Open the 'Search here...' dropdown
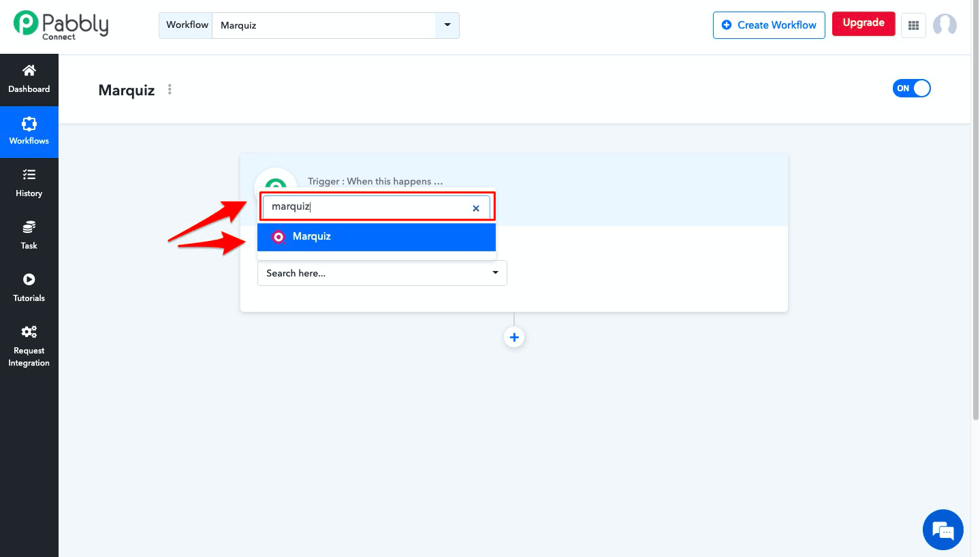Screen dimensions: 980x557 pos(382,273)
